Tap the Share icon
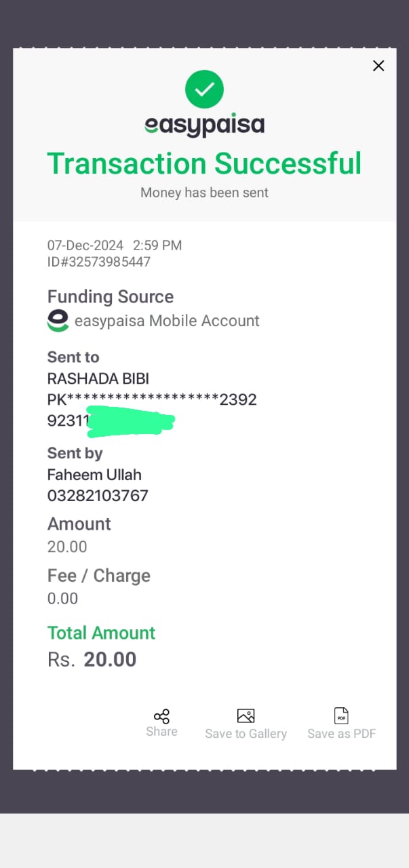 (x=161, y=716)
